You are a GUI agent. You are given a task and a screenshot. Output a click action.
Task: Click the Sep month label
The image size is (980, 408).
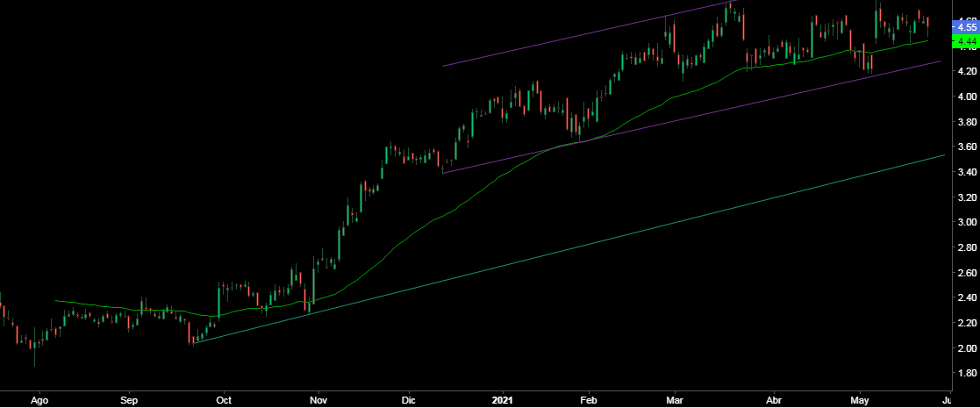pyautogui.click(x=129, y=398)
